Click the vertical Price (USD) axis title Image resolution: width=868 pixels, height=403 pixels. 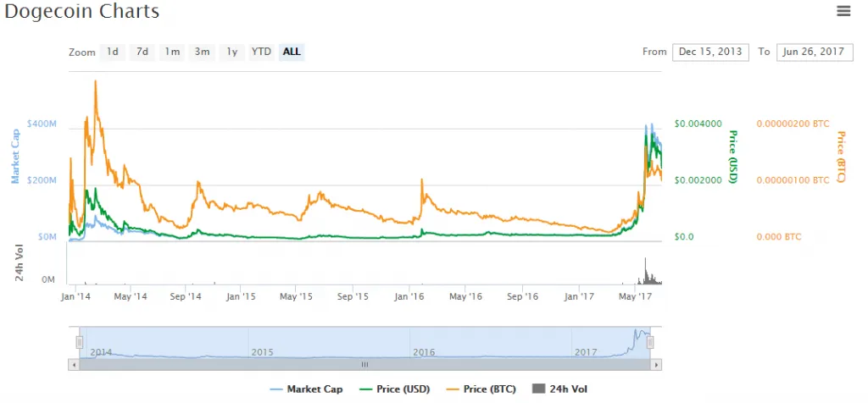734,157
